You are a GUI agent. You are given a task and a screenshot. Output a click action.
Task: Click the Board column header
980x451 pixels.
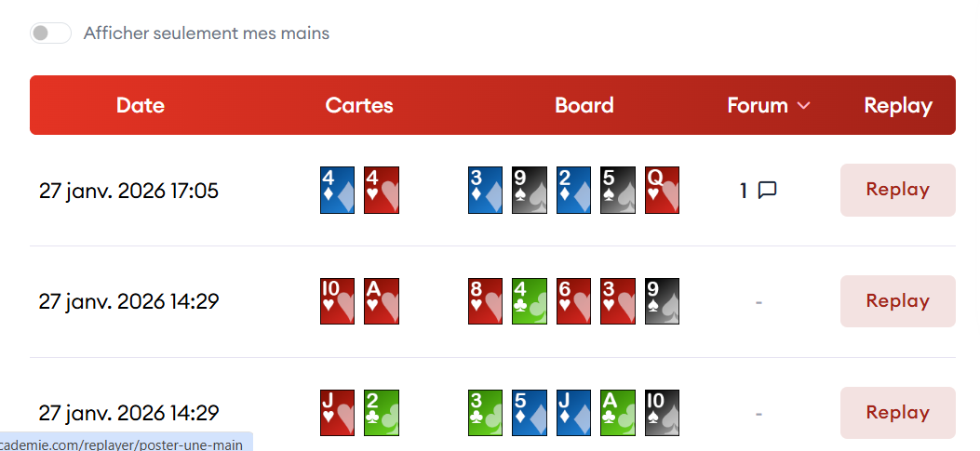pos(584,105)
